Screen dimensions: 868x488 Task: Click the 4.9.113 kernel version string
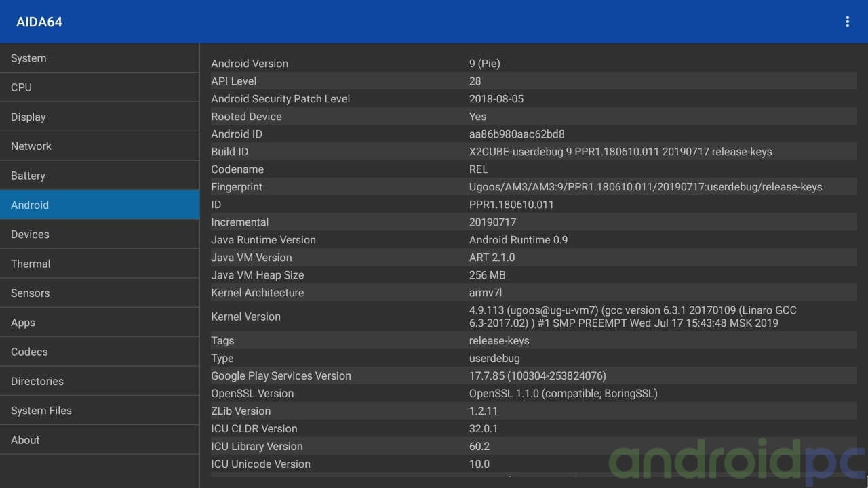633,317
